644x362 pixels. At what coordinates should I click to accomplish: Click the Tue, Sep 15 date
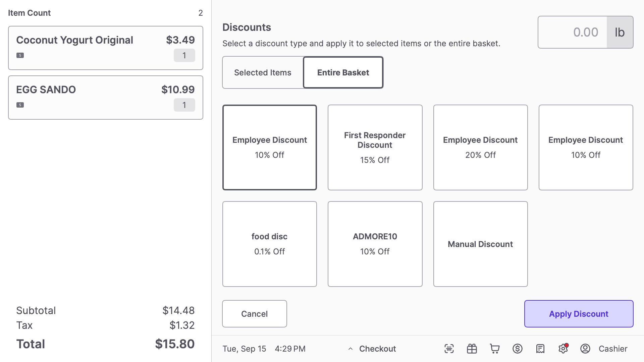pos(244,349)
